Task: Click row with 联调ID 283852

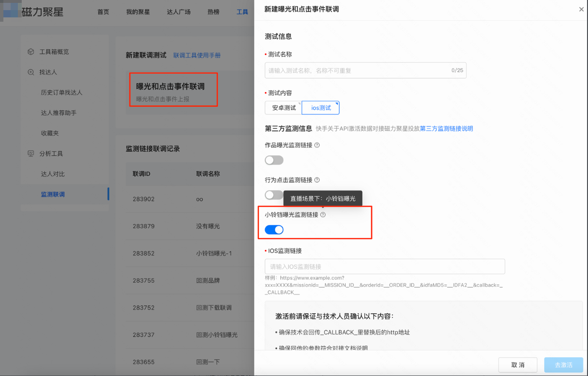Action: pyautogui.click(x=190, y=253)
